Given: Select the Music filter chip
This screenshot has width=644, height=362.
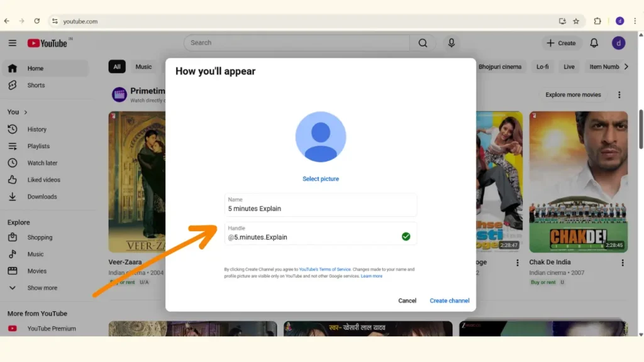Looking at the screenshot, I should (143, 67).
